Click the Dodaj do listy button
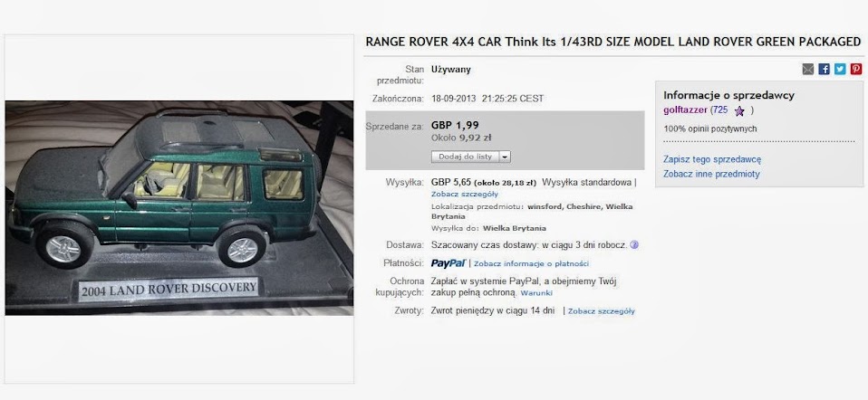The width and height of the screenshot is (868, 400). 465,157
